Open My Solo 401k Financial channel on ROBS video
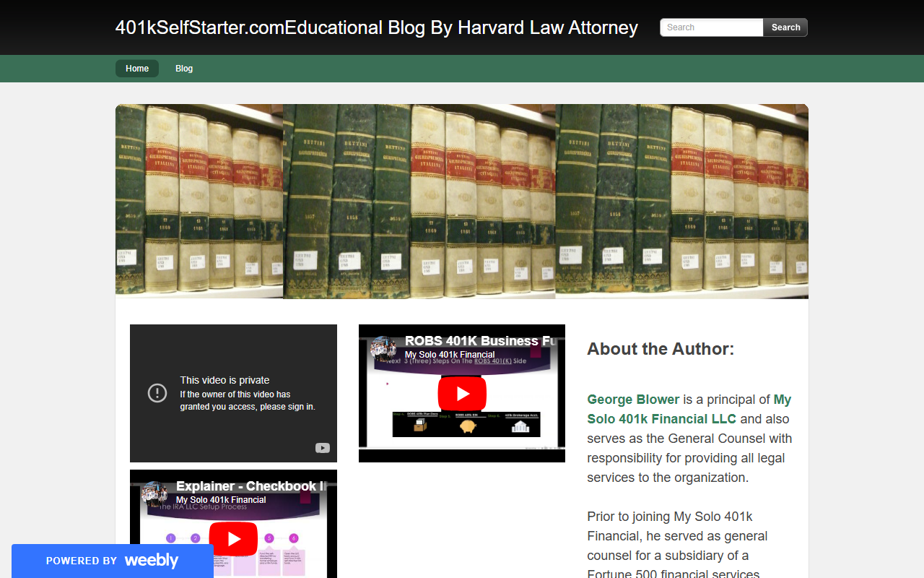Viewport: 924px width, 578px height. 450,355
